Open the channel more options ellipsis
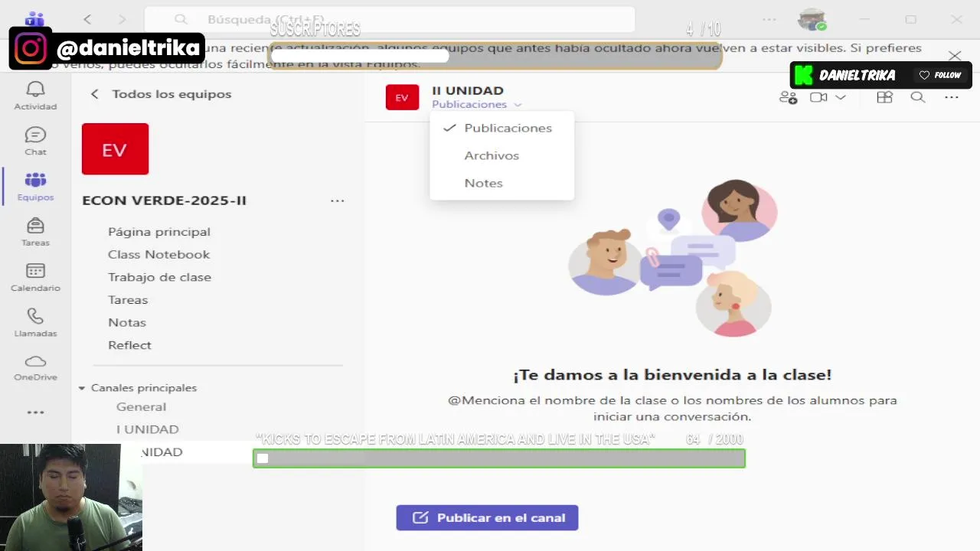Viewport: 980px width, 551px height. 951,97
